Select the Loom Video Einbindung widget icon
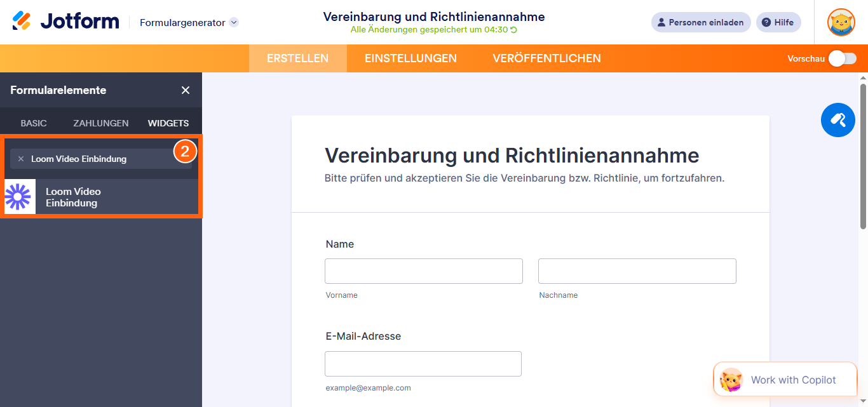 click(x=19, y=197)
